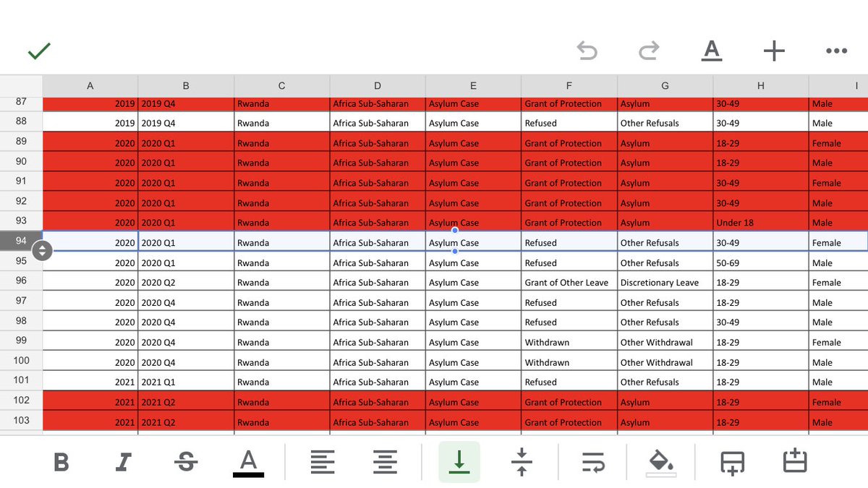Toggle italic formatting

click(124, 461)
